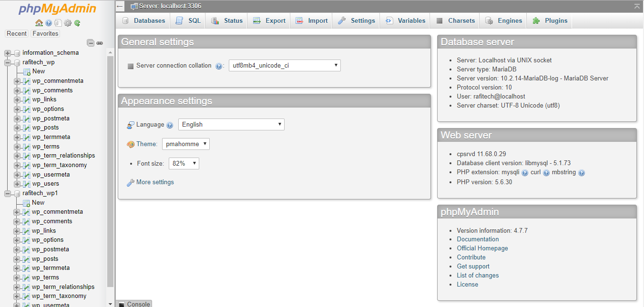Click the help icon after curl
644x307 pixels.
(546, 173)
